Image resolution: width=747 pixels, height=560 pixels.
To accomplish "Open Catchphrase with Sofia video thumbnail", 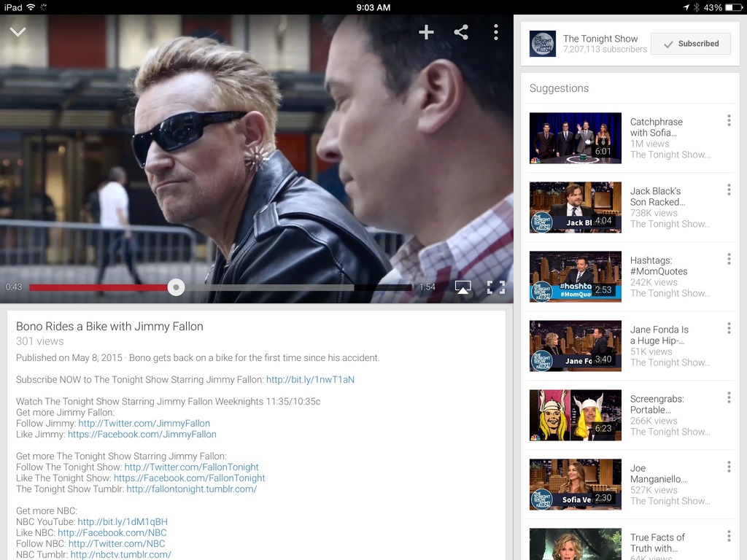I will pos(576,138).
